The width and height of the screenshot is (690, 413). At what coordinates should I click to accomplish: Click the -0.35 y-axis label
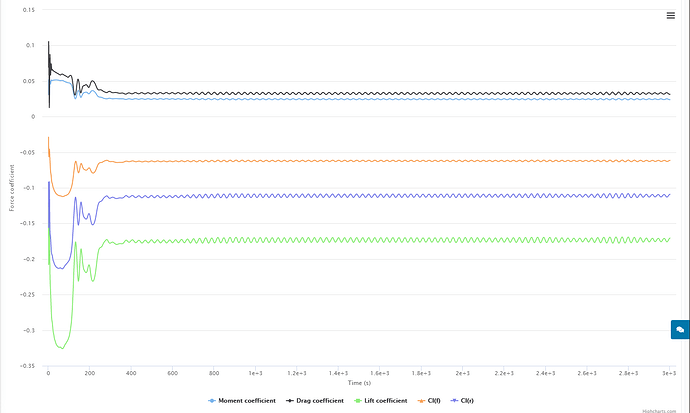(x=27, y=366)
